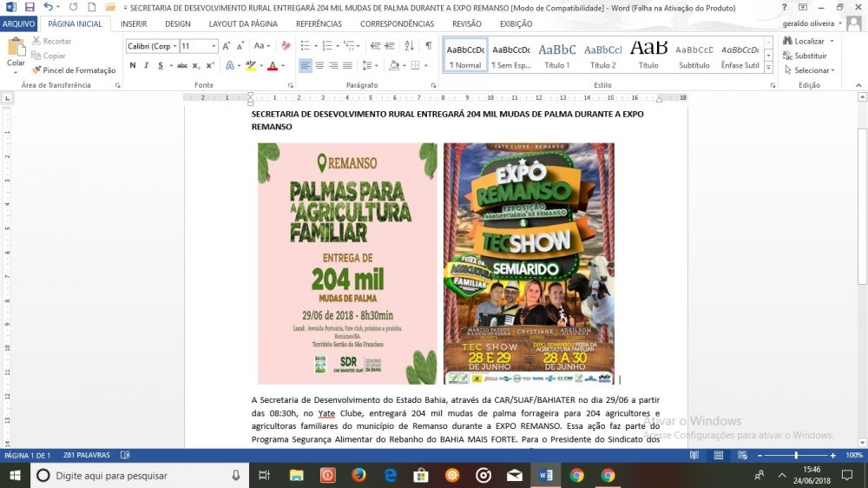
Task: Click the zoom slider in status bar
Action: tap(796, 455)
